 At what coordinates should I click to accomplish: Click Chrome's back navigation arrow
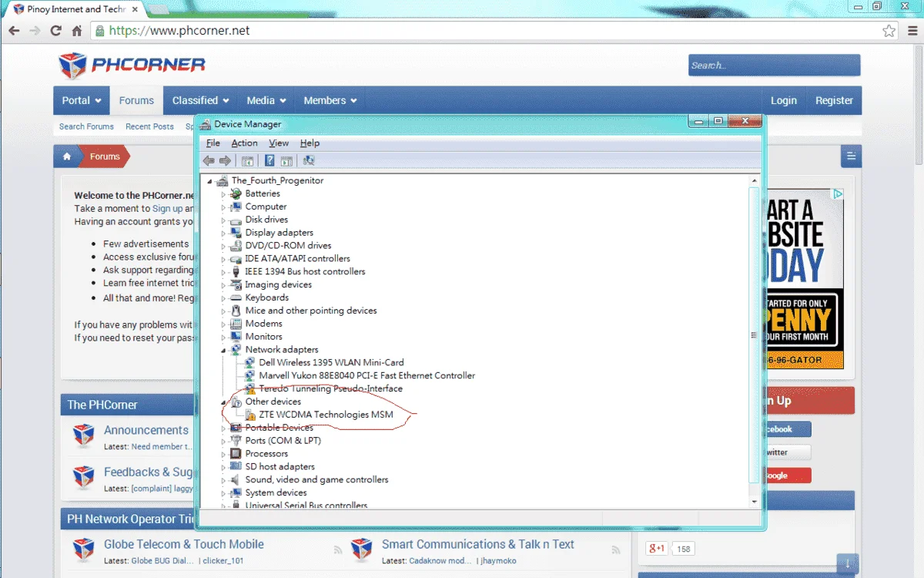[x=14, y=31]
